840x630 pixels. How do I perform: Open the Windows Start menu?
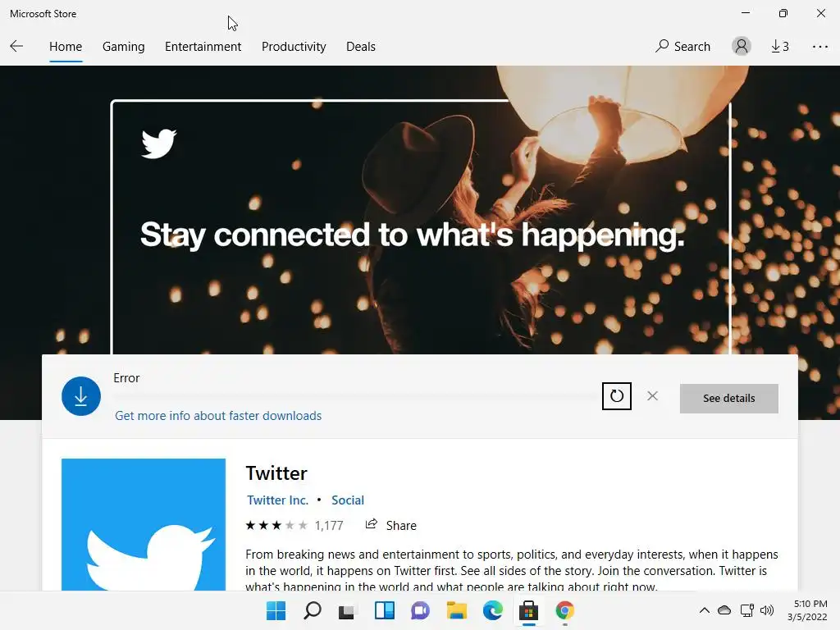(x=276, y=610)
